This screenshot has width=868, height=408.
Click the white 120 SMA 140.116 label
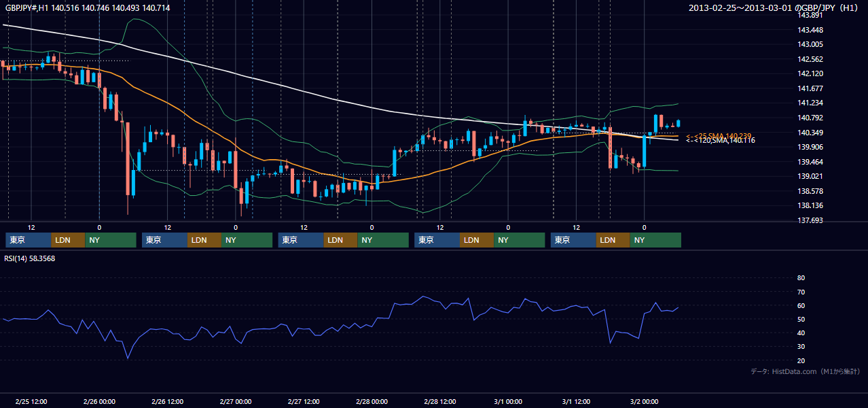click(x=720, y=141)
